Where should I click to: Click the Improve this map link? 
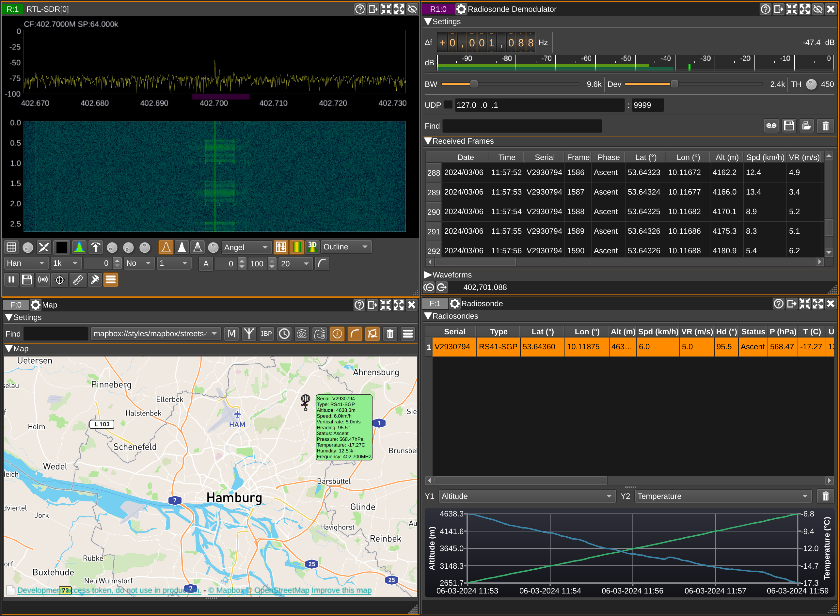click(341, 590)
